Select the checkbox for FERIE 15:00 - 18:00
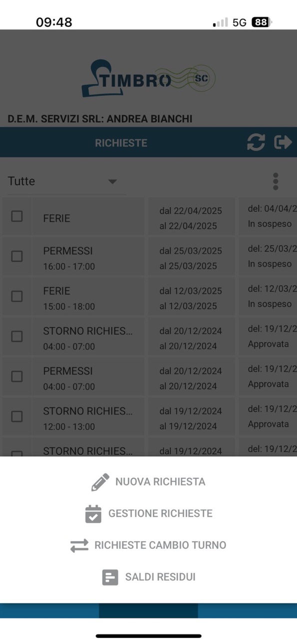This screenshot has width=297, height=644. pos(17,296)
